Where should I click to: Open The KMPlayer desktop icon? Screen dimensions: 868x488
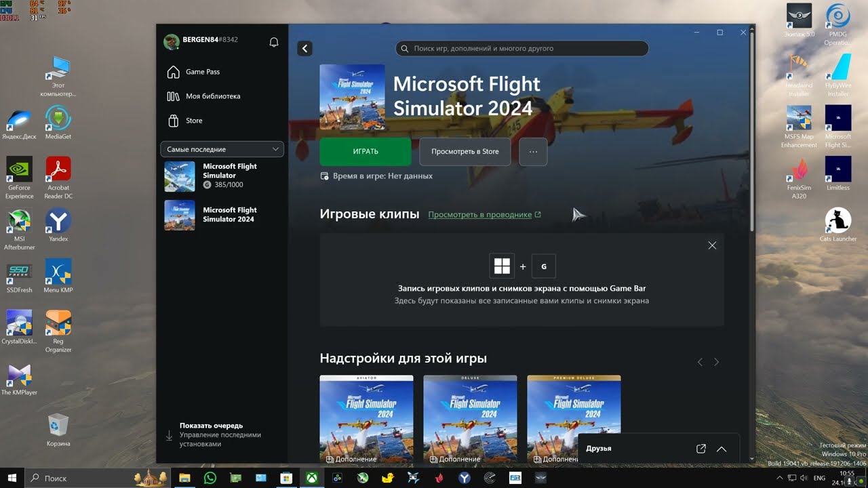pos(19,380)
